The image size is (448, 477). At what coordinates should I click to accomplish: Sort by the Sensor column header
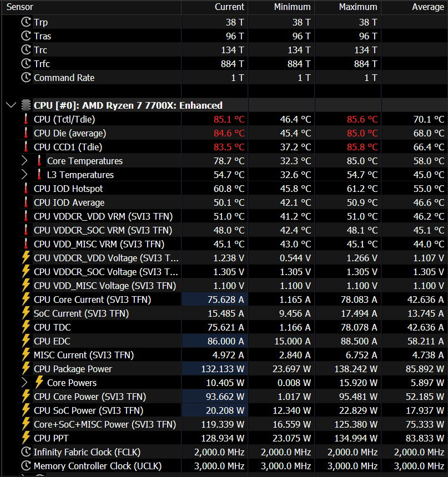click(x=92, y=7)
